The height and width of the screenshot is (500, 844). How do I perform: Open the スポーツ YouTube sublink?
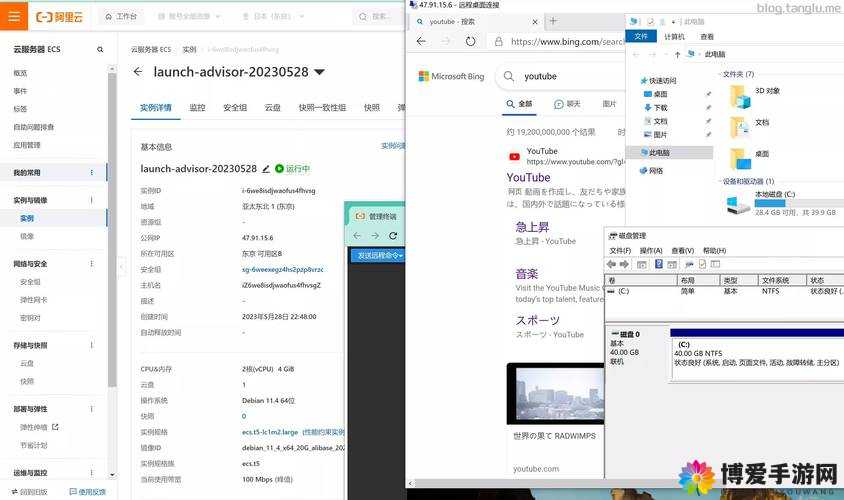537,321
